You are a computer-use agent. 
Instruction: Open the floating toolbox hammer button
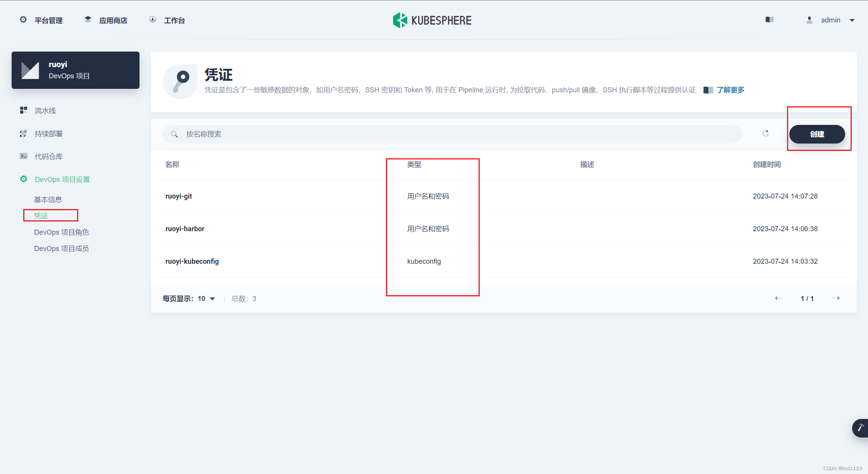click(860, 428)
